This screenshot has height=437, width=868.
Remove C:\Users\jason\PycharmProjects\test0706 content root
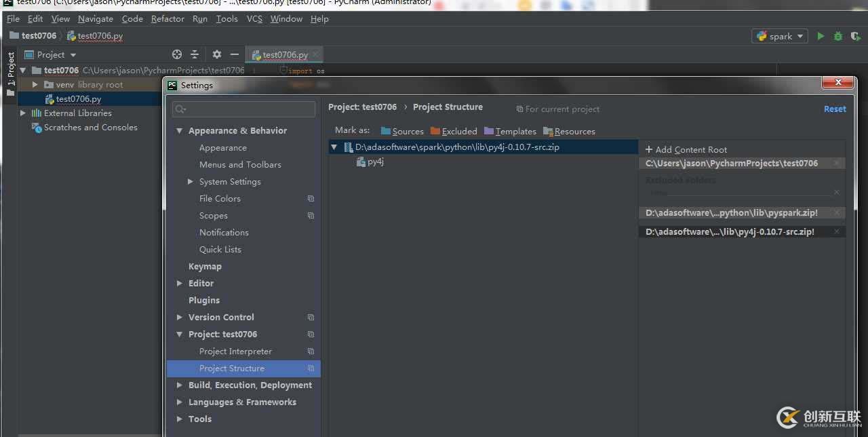[x=836, y=164]
